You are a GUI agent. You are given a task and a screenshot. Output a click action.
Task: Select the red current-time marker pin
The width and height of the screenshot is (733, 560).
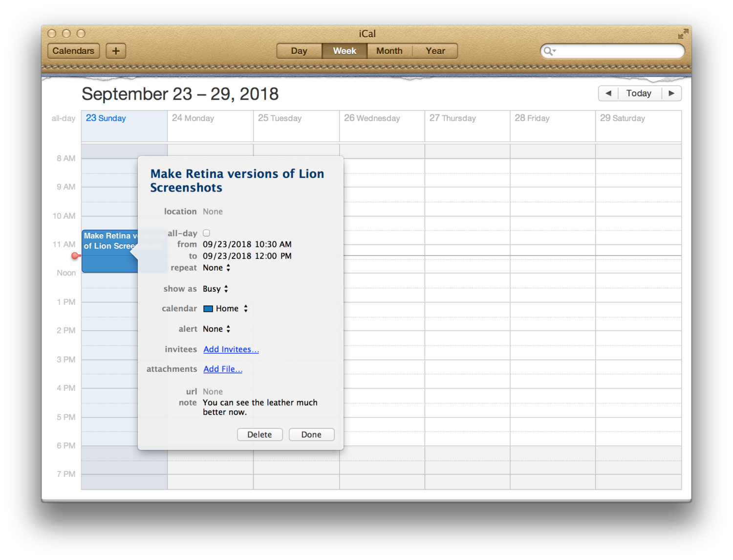click(x=75, y=256)
